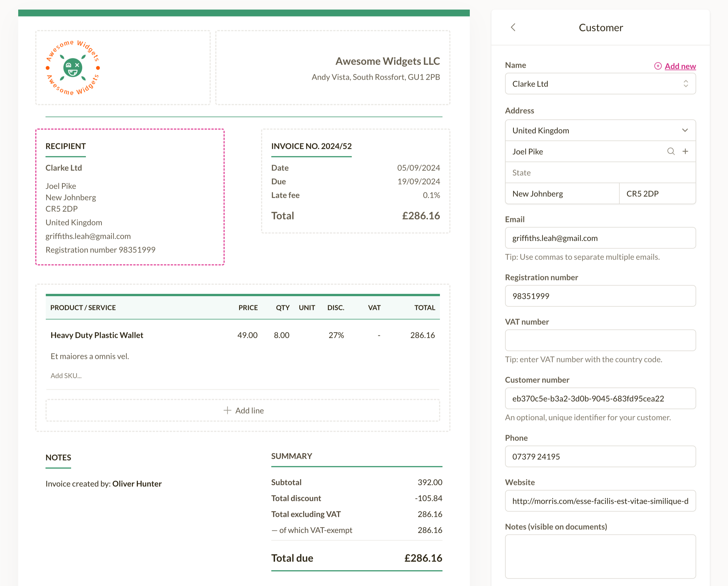Click the quantity cell 8.00
The width and height of the screenshot is (728, 586).
pyautogui.click(x=282, y=335)
